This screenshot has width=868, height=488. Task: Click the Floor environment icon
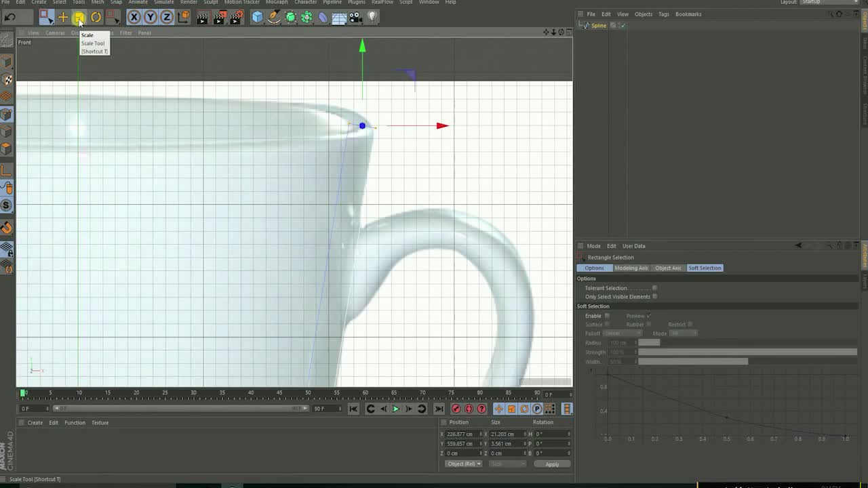coord(339,17)
